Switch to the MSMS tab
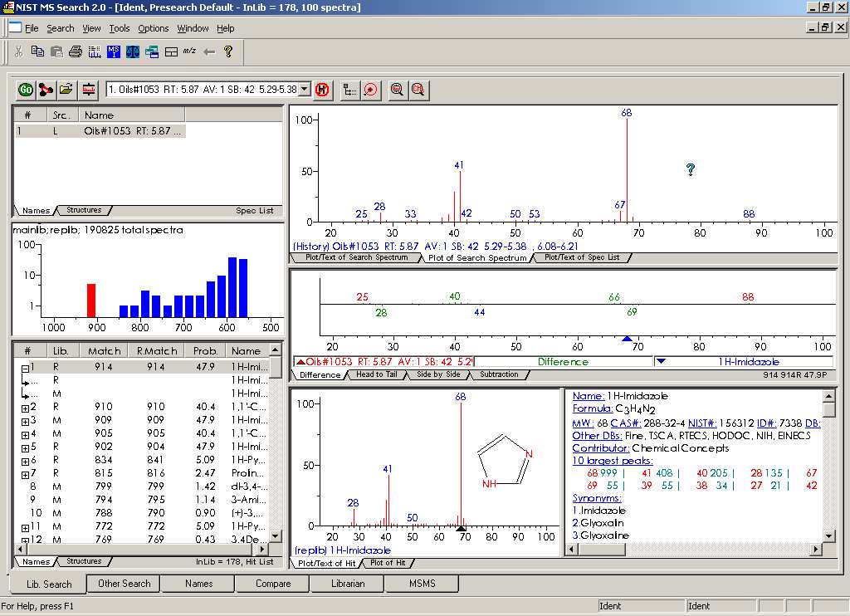Screen dimensions: 850x616 [x=422, y=584]
